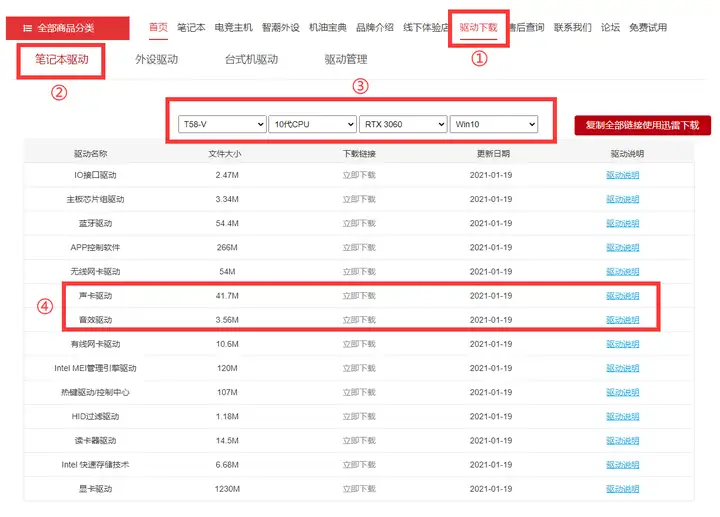Open the 台式机驱动 tab
This screenshot has height=517, width=720.
(x=251, y=59)
